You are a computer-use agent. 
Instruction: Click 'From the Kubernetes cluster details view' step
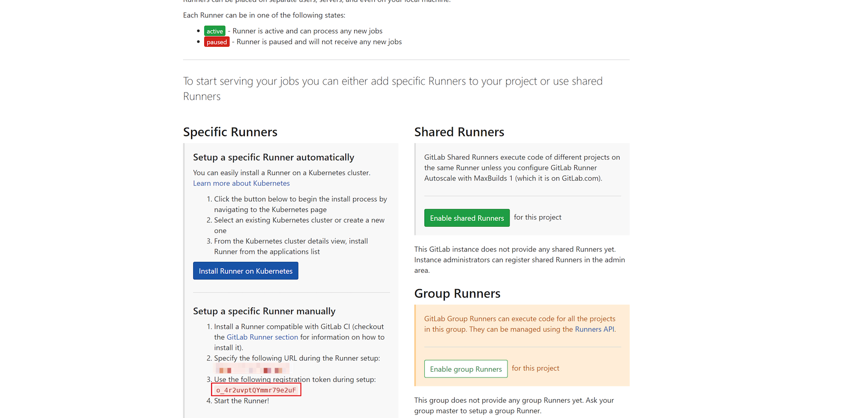(x=291, y=246)
